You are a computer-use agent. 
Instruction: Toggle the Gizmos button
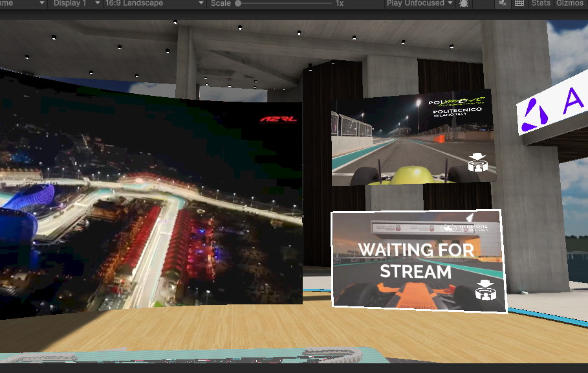tap(570, 3)
